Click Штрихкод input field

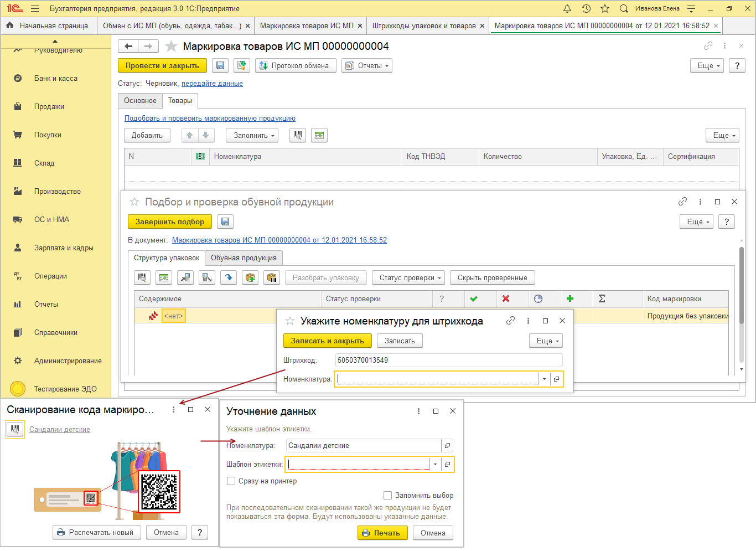(449, 360)
